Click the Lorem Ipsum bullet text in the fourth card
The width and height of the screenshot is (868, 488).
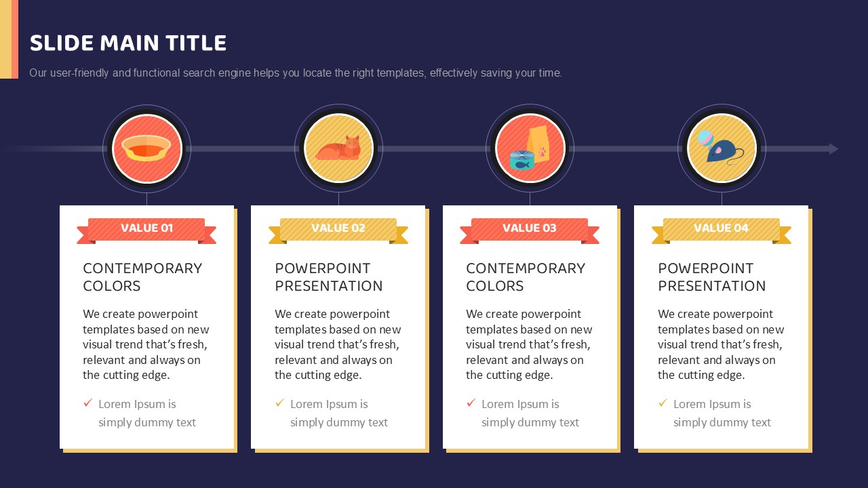(x=722, y=413)
